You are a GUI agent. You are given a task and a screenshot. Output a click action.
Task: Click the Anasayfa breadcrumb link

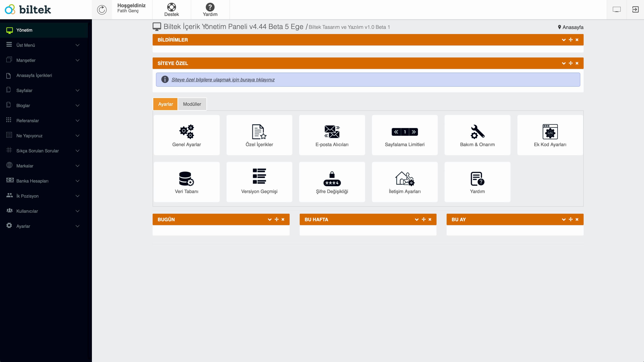point(573,27)
